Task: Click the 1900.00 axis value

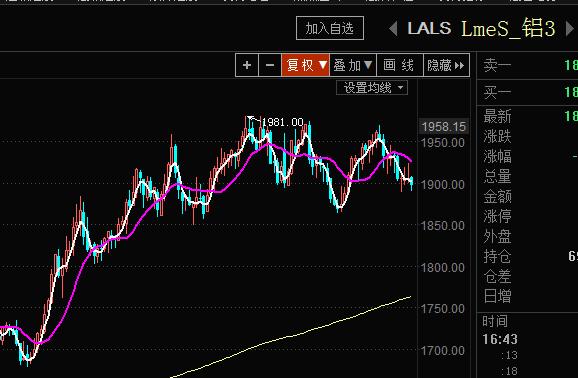Action: (x=442, y=184)
